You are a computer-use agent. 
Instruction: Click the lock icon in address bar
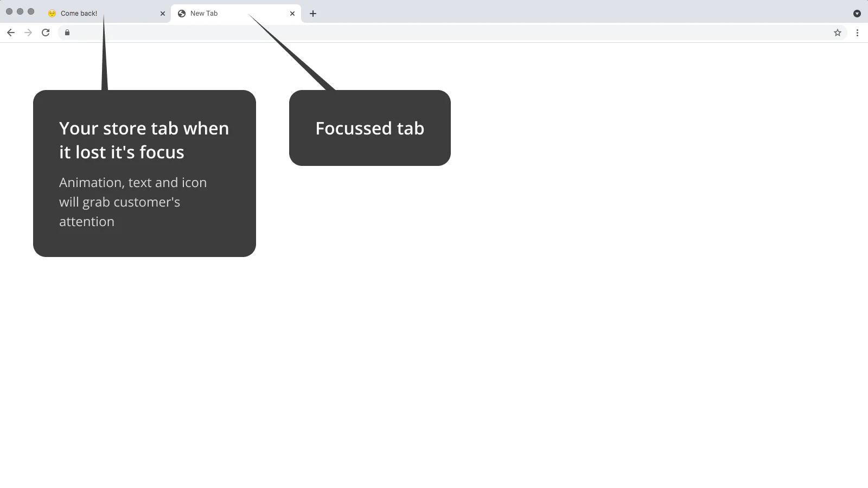pos(67,33)
